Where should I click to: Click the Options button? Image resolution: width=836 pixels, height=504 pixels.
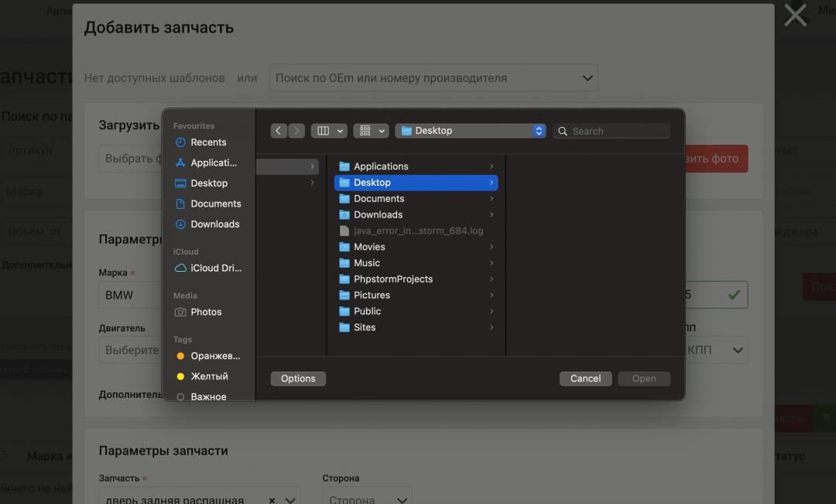coord(298,379)
